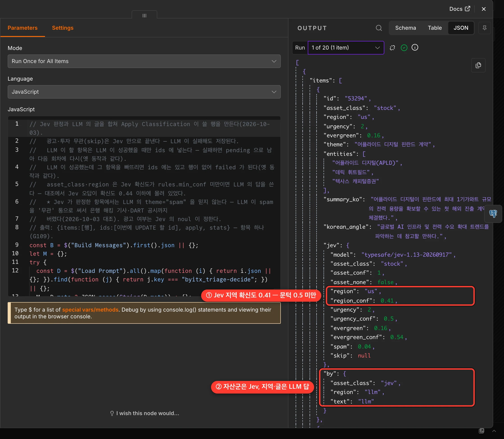
Task: Click the "model" typesafe/jev value
Action: [406, 255]
